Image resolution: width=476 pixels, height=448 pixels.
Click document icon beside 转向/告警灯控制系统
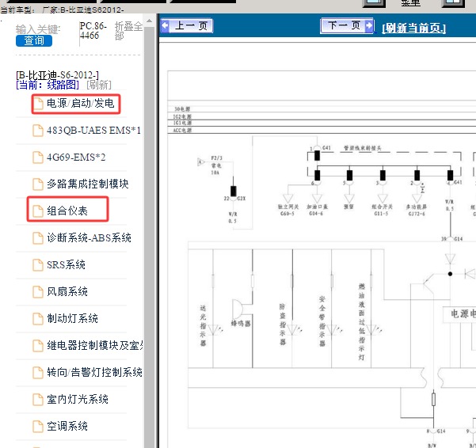pos(38,373)
